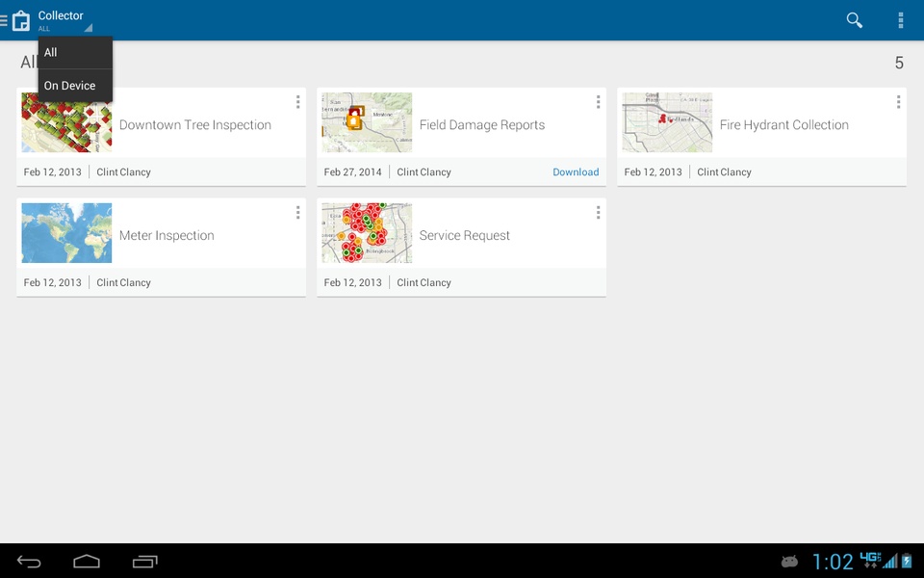The image size is (924, 578).
Task: Open the Fire Hydrant Collection title
Action: point(783,125)
